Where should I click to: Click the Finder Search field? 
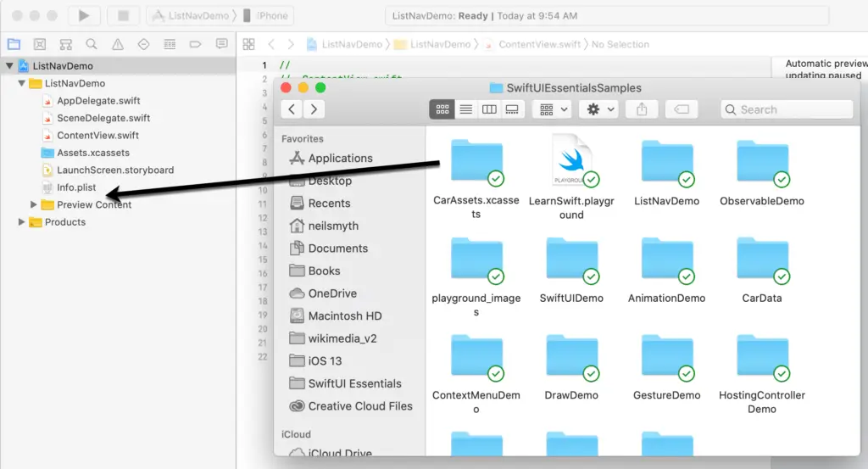(x=787, y=109)
